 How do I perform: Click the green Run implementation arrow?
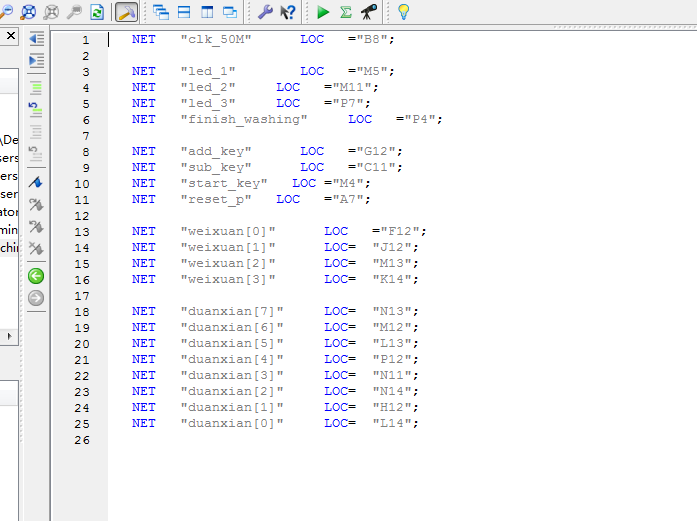322,12
